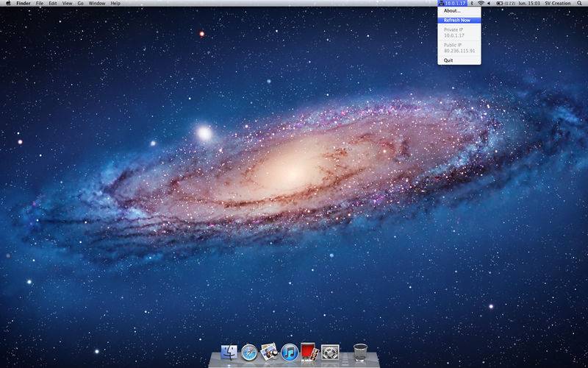Click the volume speaker icon

point(489,4)
